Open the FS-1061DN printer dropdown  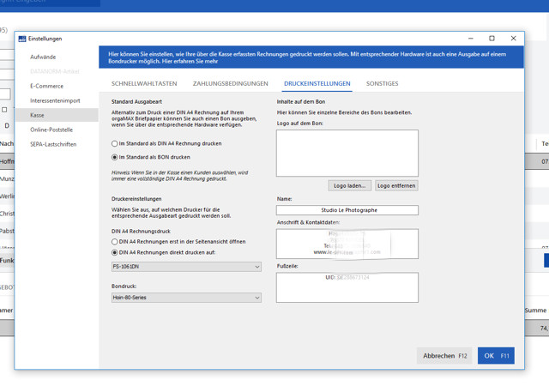[186, 267]
